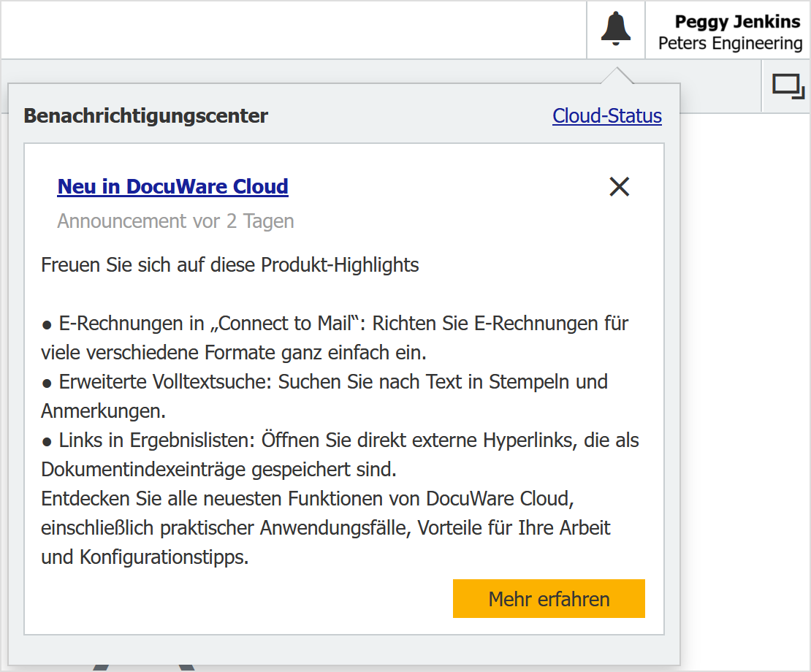Viewport: 811px width, 672px height.
Task: Click the Freuen Sie sich intro line
Action: click(230, 265)
